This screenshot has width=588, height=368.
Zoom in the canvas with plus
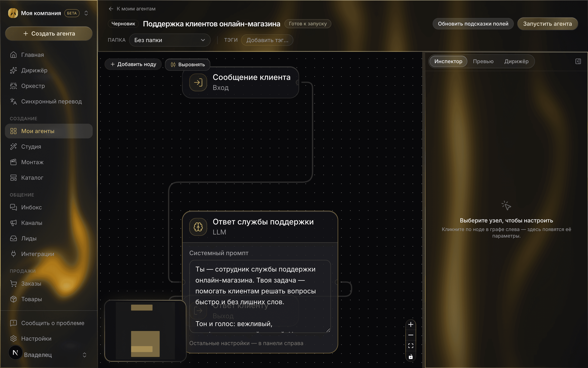(411, 324)
